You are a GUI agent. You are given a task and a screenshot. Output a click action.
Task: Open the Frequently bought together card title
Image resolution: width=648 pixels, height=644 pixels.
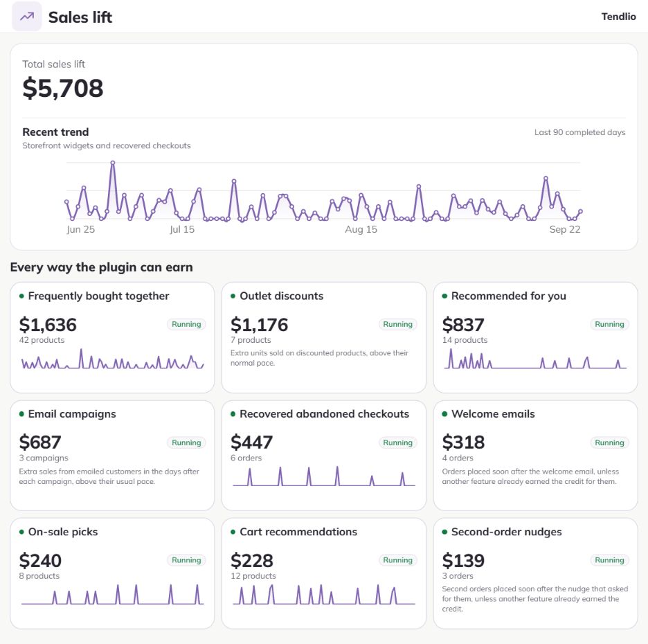tap(98, 296)
